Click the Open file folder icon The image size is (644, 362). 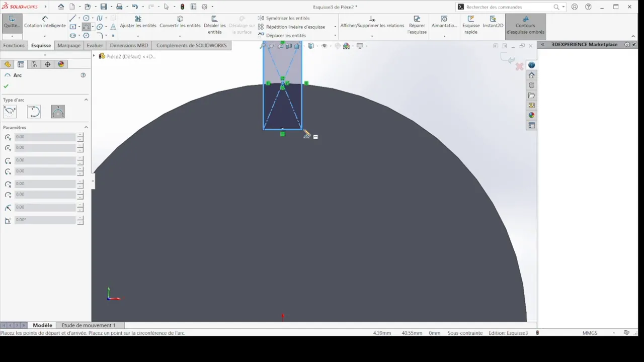tap(88, 7)
